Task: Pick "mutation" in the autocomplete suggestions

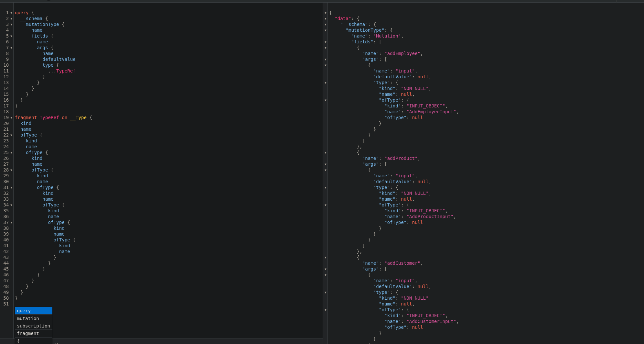Action: coord(33,318)
